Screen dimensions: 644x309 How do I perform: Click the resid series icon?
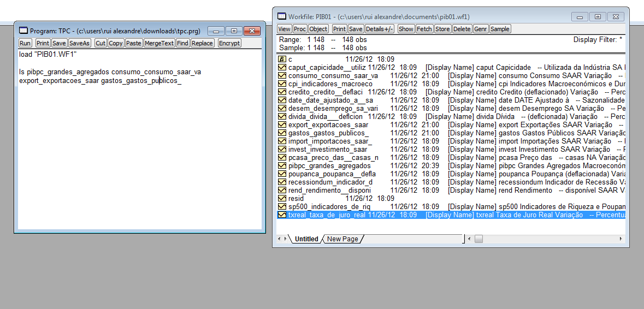coord(282,199)
